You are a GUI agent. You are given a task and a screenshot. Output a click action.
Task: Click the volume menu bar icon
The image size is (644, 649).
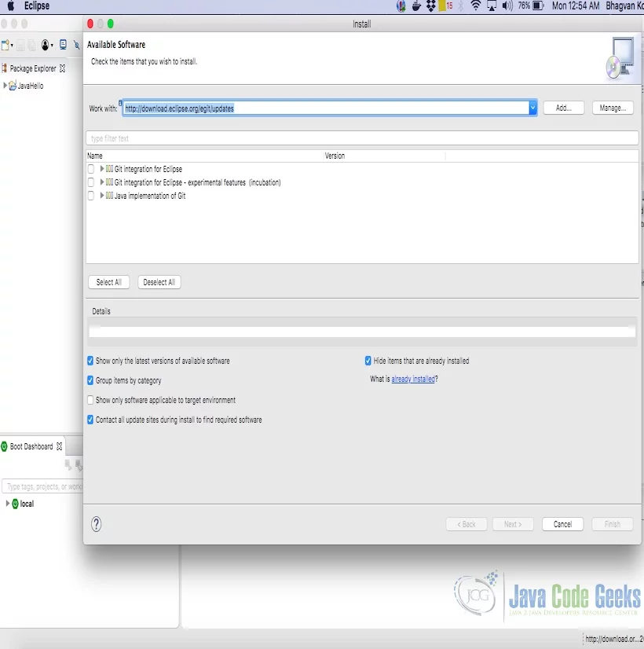[x=507, y=5]
